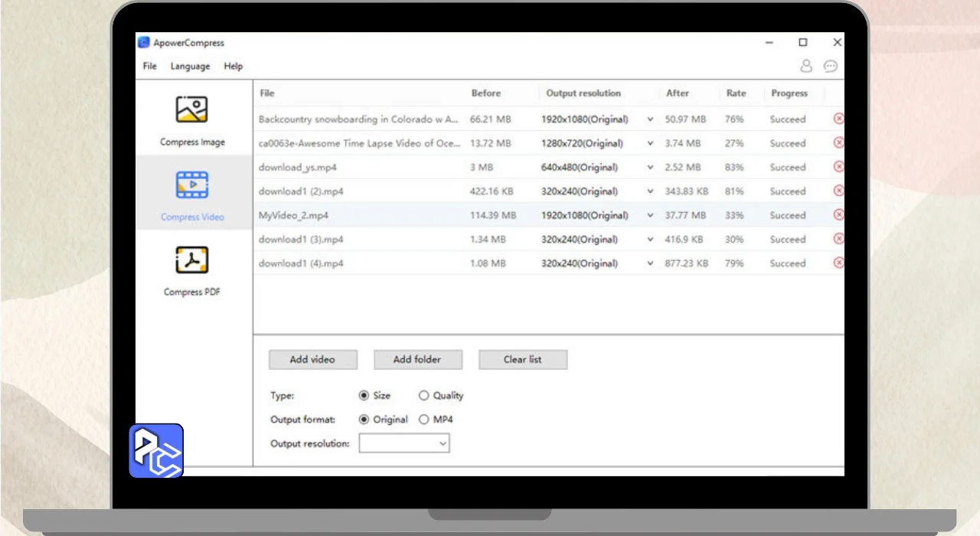Open the user account icon

click(806, 66)
